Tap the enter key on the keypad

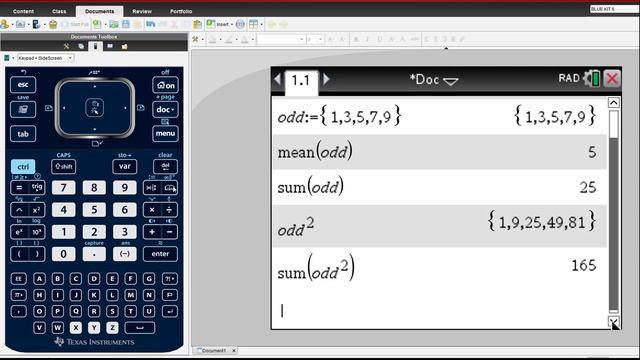point(160,254)
